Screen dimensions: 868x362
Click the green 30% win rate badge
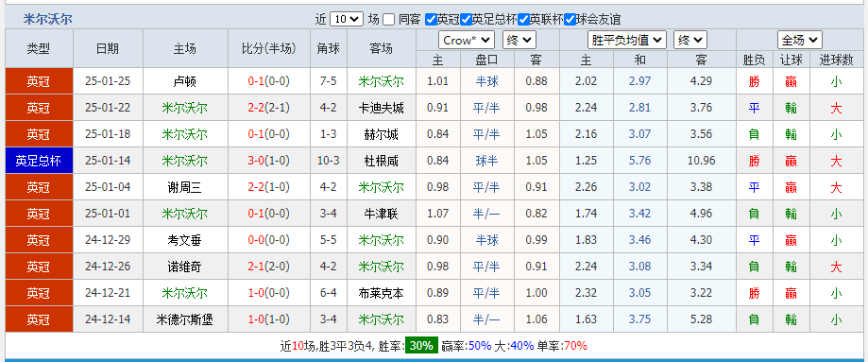(x=421, y=346)
